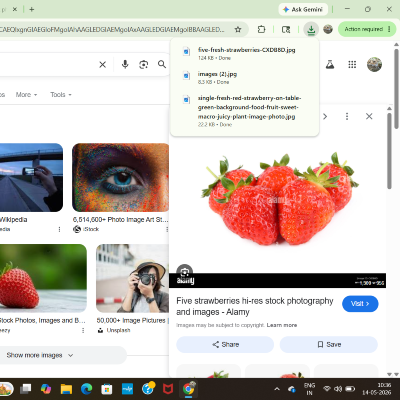Click the page vertical scrollbar
This screenshot has height=400, width=400.
pyautogui.click(x=396, y=88)
